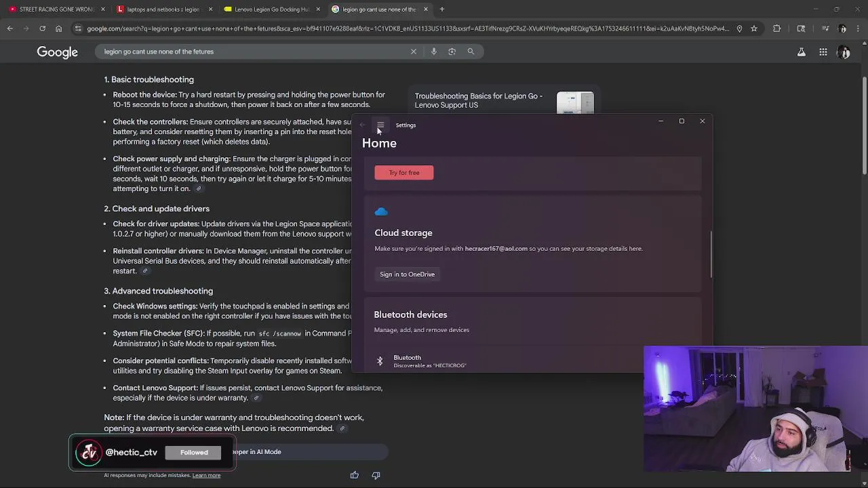Open the Learn more link
Viewport: 868px width, 488px height.
click(206, 475)
